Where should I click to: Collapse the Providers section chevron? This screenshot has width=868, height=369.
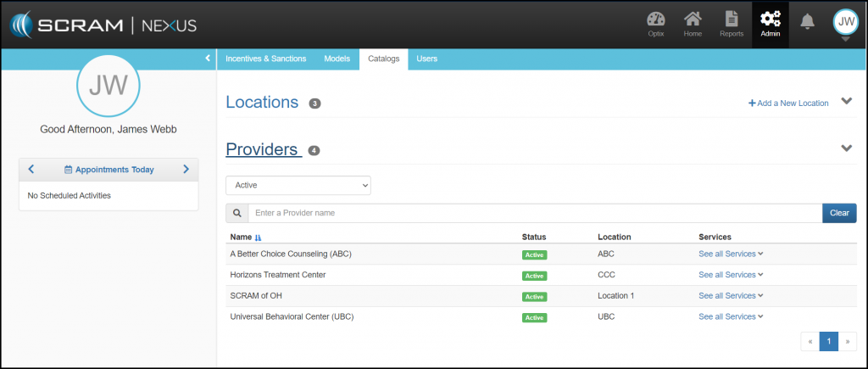pos(846,148)
